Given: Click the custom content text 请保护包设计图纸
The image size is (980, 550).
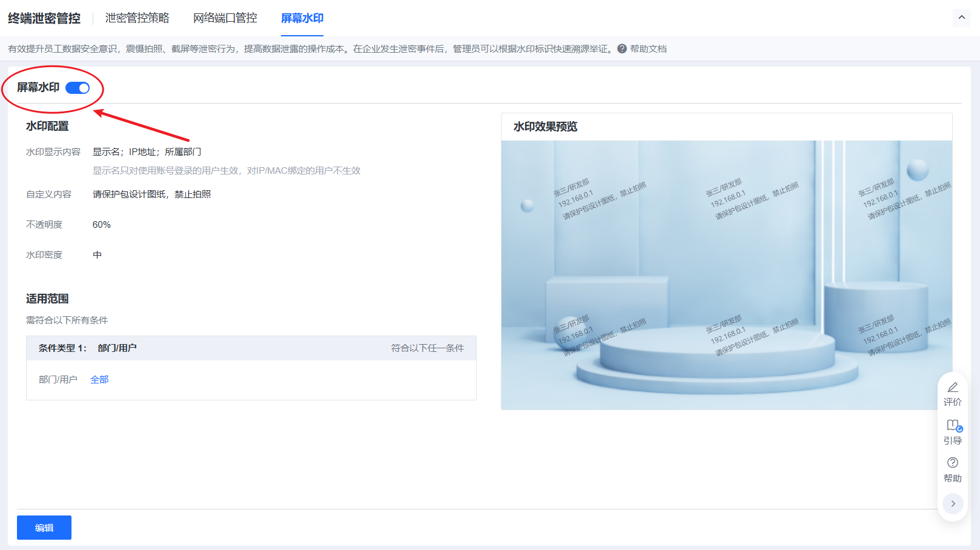Looking at the screenshot, I should 151,194.
